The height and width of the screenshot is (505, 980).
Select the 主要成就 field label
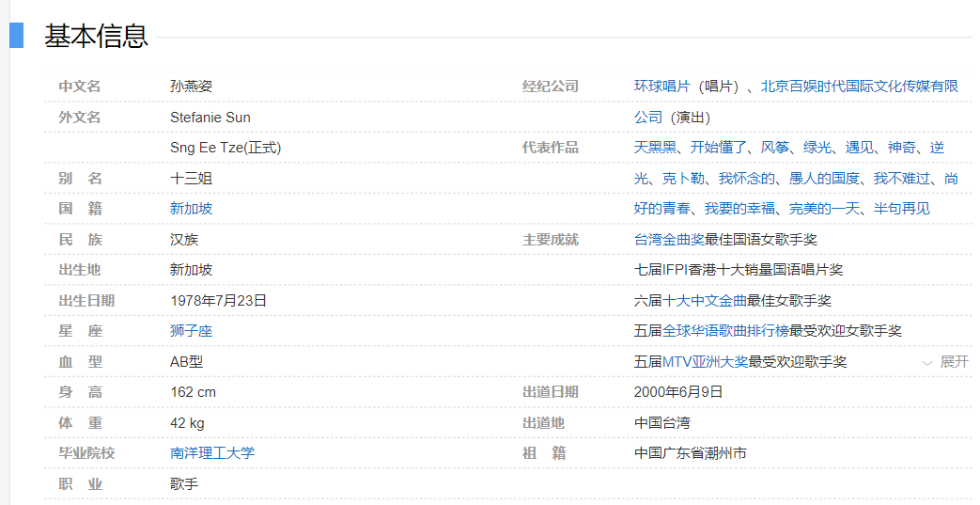click(551, 239)
